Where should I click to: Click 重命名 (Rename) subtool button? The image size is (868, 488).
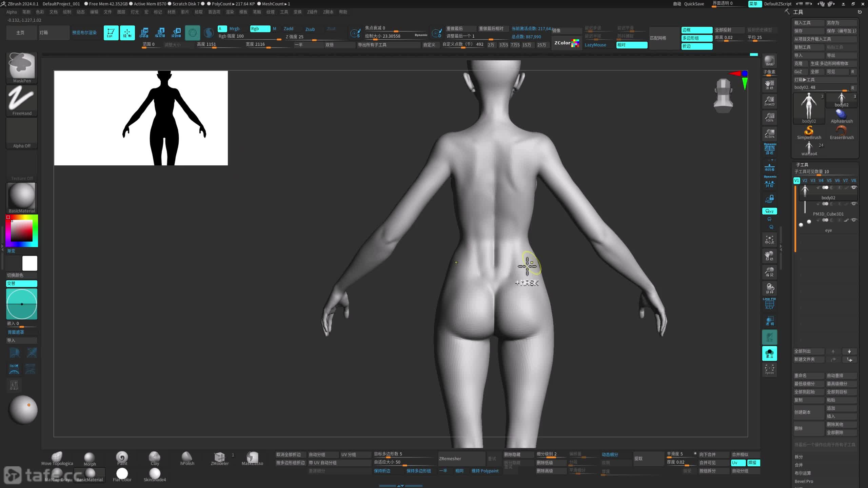pyautogui.click(x=809, y=375)
